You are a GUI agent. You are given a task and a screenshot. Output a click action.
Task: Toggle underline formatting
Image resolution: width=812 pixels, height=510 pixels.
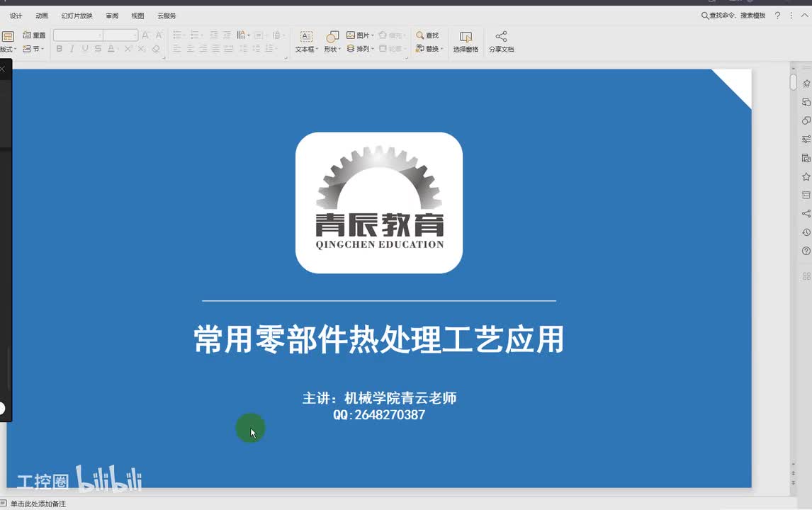[85, 49]
